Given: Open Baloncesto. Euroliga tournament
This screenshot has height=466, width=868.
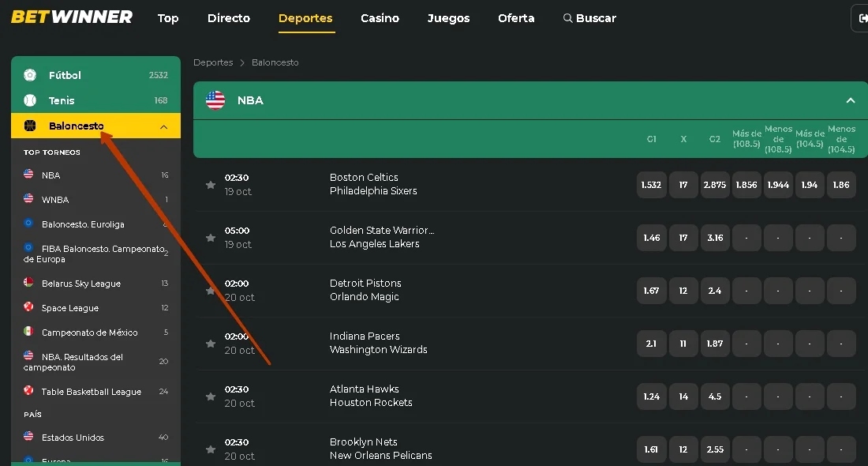Looking at the screenshot, I should coord(95,224).
